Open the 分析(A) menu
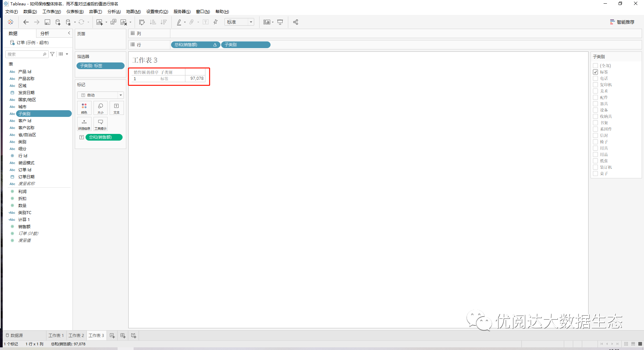Viewport: 644px width, 350px height. coord(114,12)
